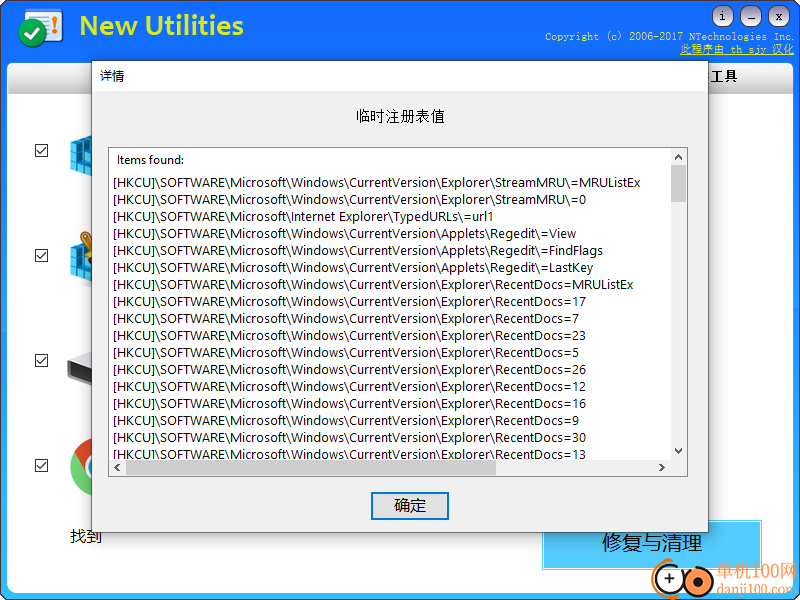Switch to the 工具 tab
The image size is (800, 600).
(x=723, y=77)
